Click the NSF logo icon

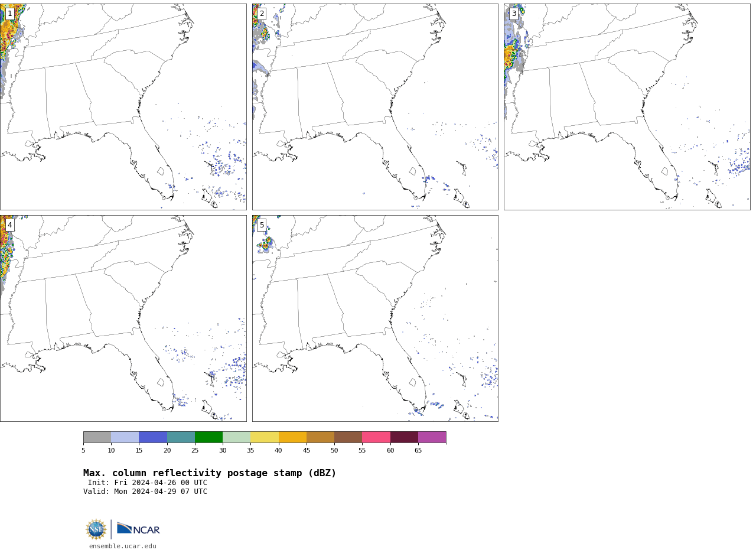pos(96,529)
